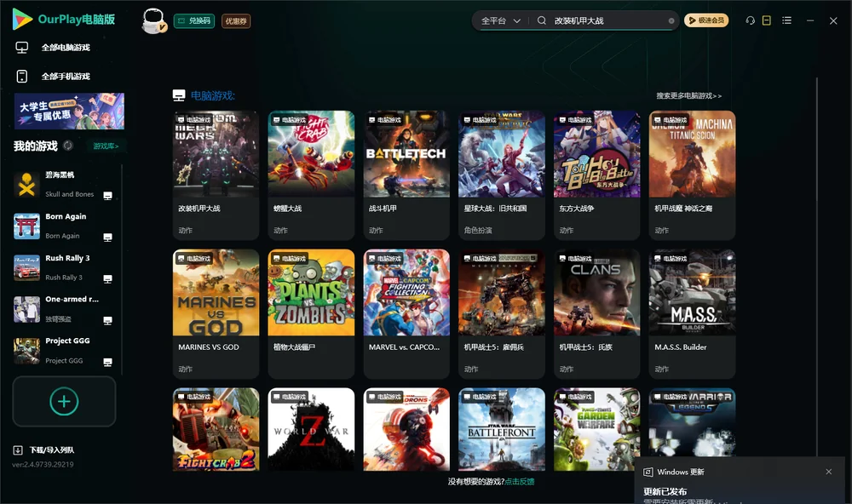
Task: Open the 植物大战僵尸 Plants vs Zombies card
Action: point(311,314)
